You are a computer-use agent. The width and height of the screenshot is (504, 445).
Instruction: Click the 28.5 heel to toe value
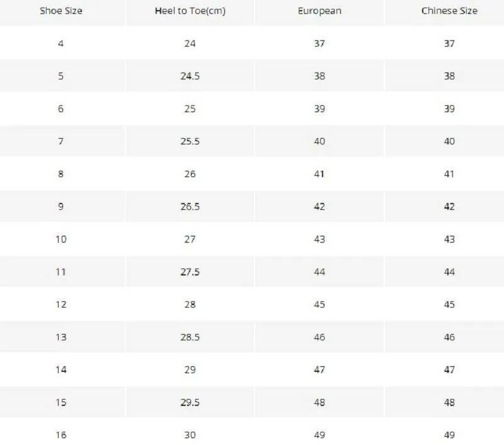(190, 337)
